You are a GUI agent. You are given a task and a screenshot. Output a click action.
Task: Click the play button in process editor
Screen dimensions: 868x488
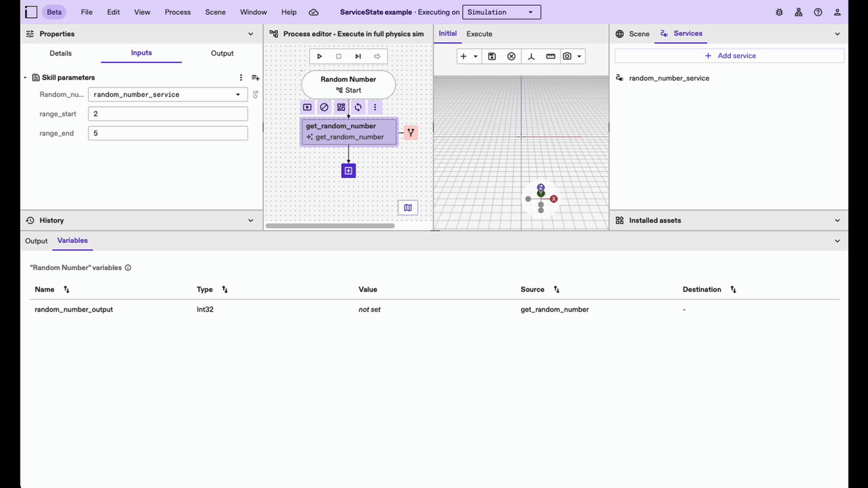click(319, 57)
